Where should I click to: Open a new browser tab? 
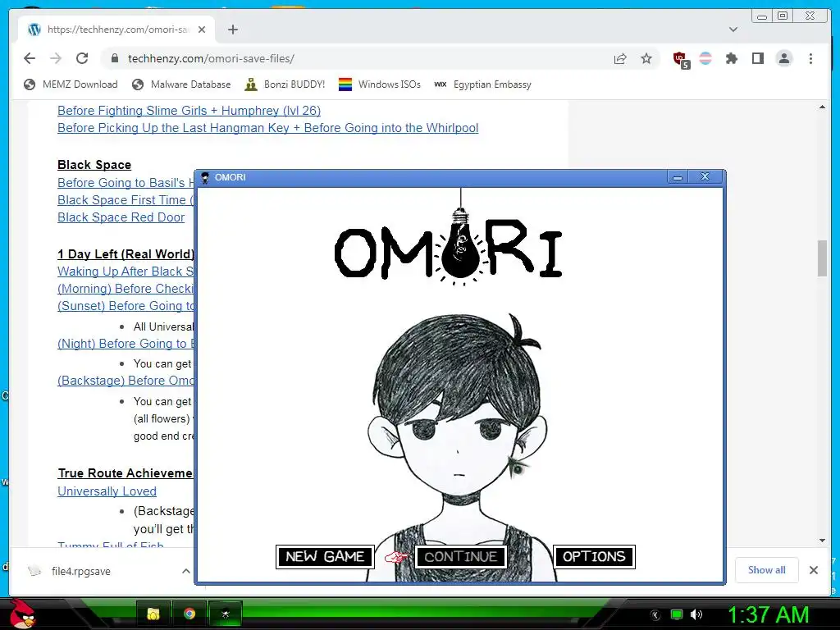coord(232,30)
